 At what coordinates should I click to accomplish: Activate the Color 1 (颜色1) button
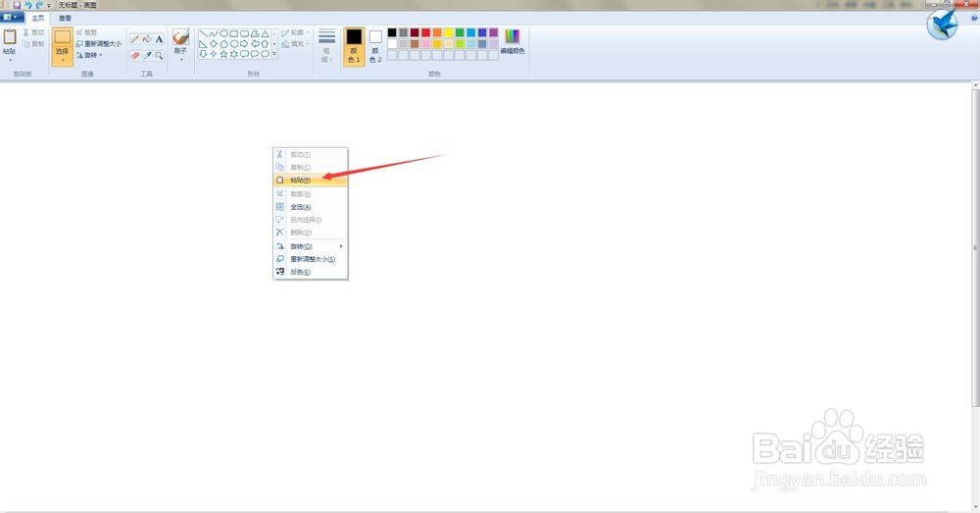pyautogui.click(x=354, y=46)
